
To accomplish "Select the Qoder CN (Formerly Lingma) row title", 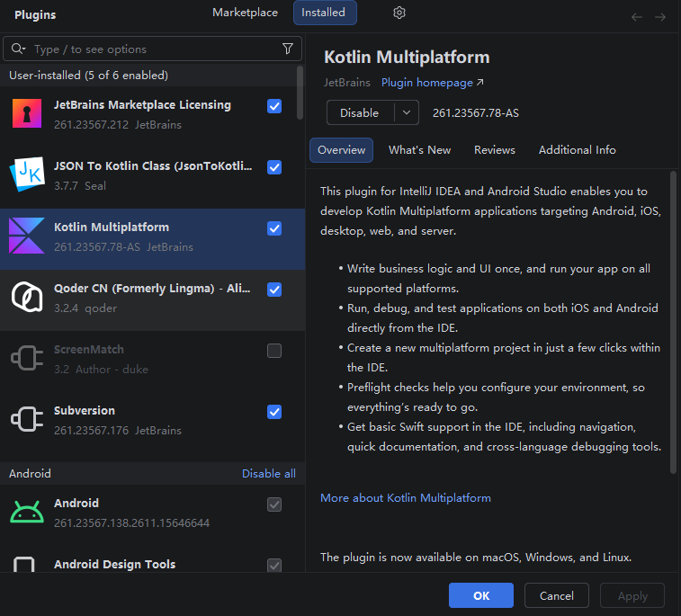I will coord(152,289).
